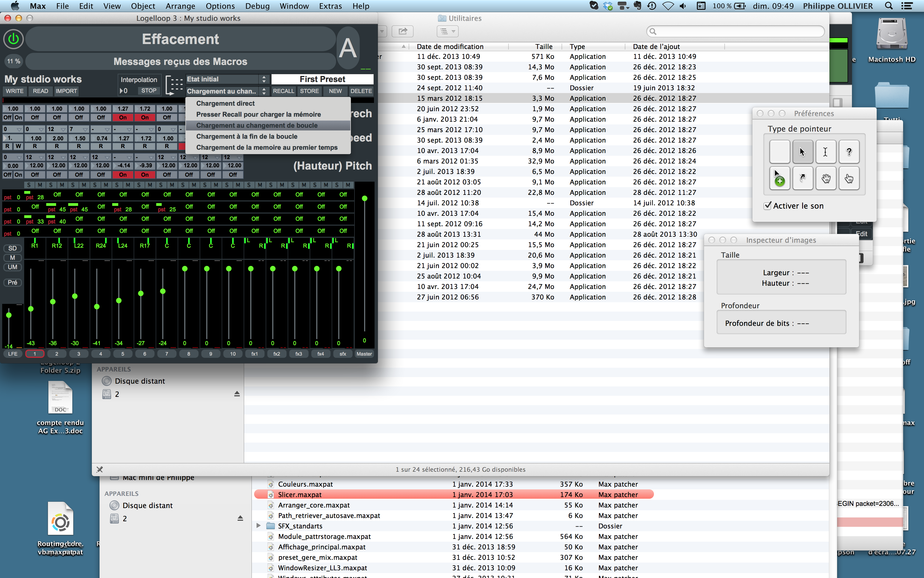The image size is (924, 578).
Task: Toggle the Pré button in the mixer
Action: coord(13,282)
